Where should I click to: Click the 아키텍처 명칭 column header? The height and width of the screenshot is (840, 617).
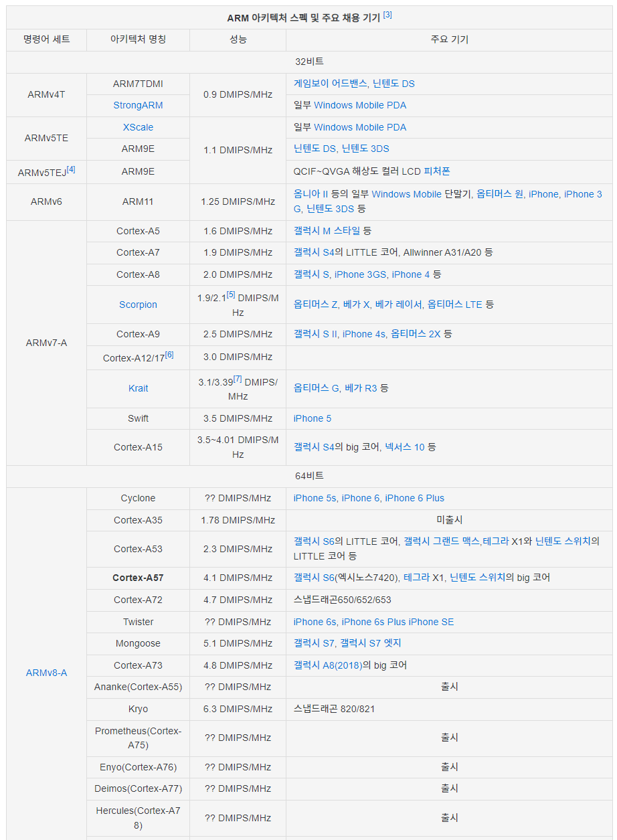(138, 39)
